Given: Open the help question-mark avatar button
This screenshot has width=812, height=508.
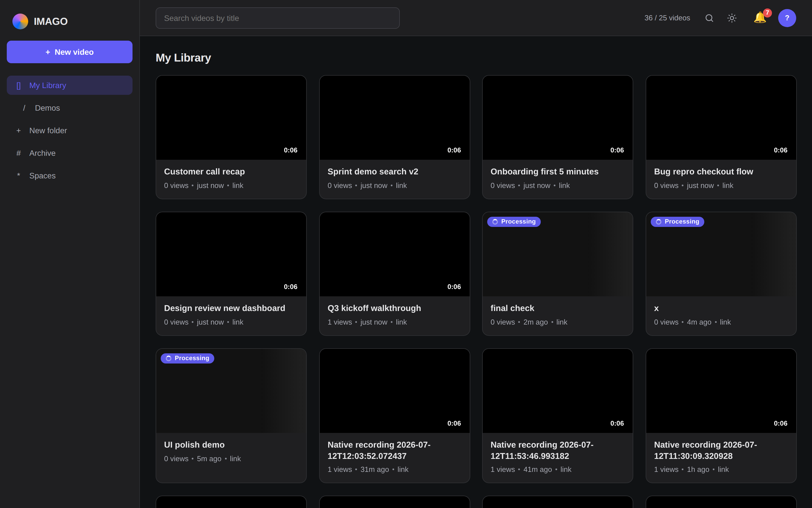Looking at the screenshot, I should [x=787, y=18].
